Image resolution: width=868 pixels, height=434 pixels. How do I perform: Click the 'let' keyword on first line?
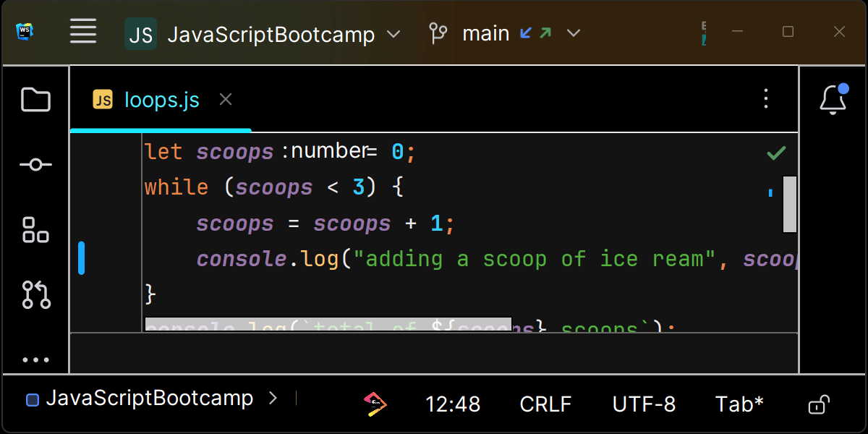(163, 152)
